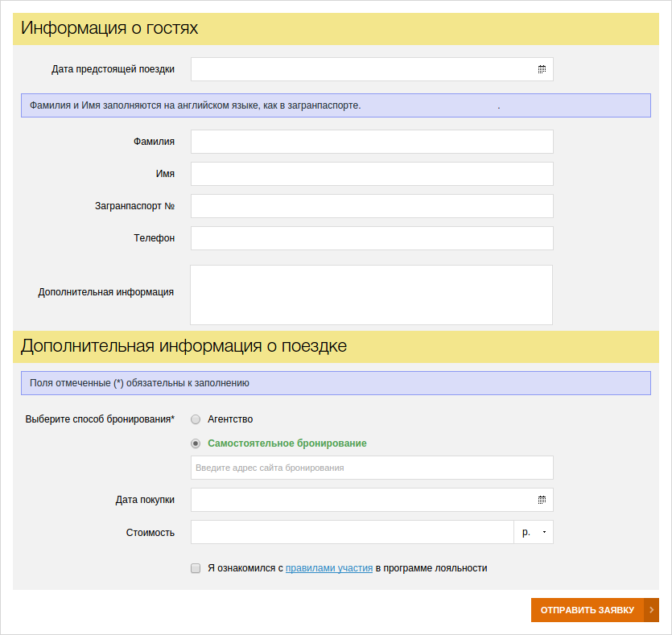Submit form with ОТПРАВИТЬ ЗАЯВКУ button
672x635 pixels.
595,610
